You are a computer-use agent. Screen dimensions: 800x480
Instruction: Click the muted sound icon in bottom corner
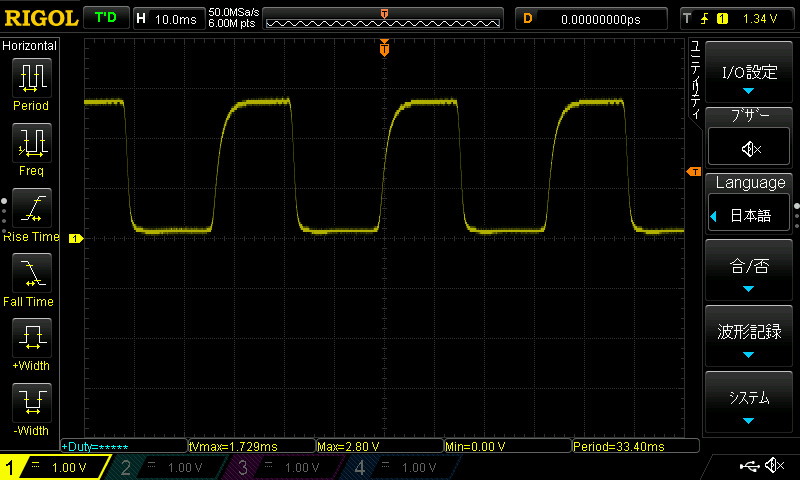click(776, 465)
